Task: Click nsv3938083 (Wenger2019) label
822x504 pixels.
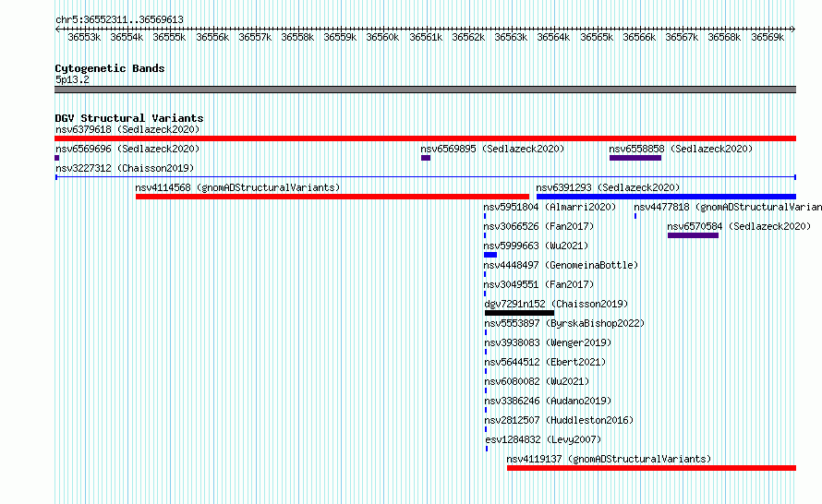Action: click(548, 342)
